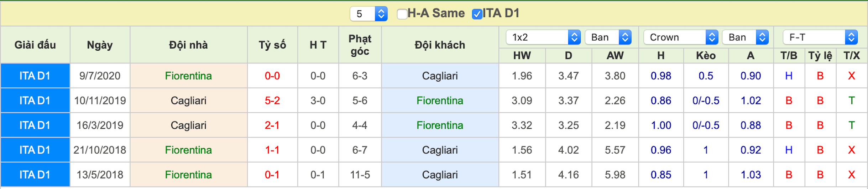Click Cagliari away team in 21/10/2018 row

tap(440, 150)
